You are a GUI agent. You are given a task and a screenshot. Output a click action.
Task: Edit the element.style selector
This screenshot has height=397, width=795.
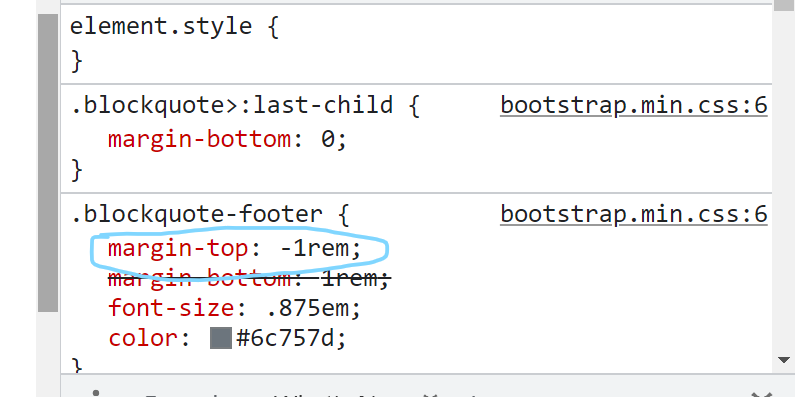click(x=161, y=26)
